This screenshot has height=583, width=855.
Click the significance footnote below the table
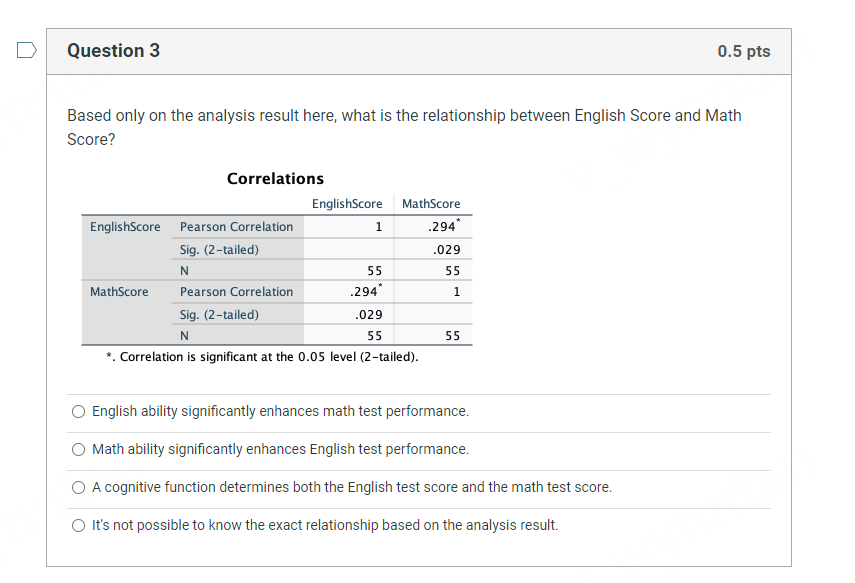(x=264, y=356)
